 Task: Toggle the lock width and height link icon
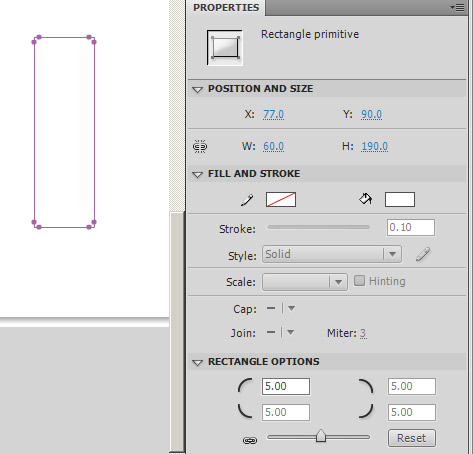(x=200, y=146)
